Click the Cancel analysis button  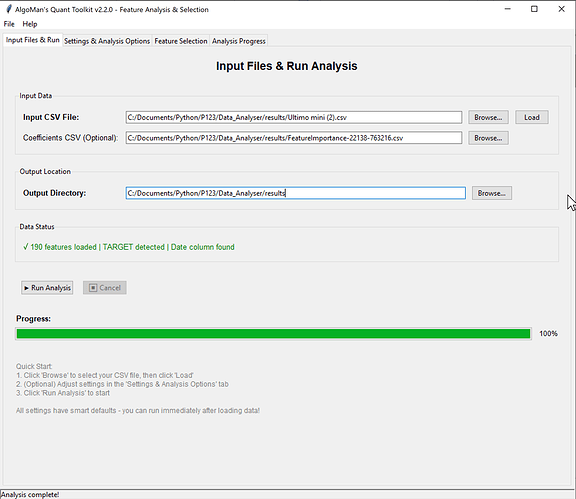[x=105, y=288]
